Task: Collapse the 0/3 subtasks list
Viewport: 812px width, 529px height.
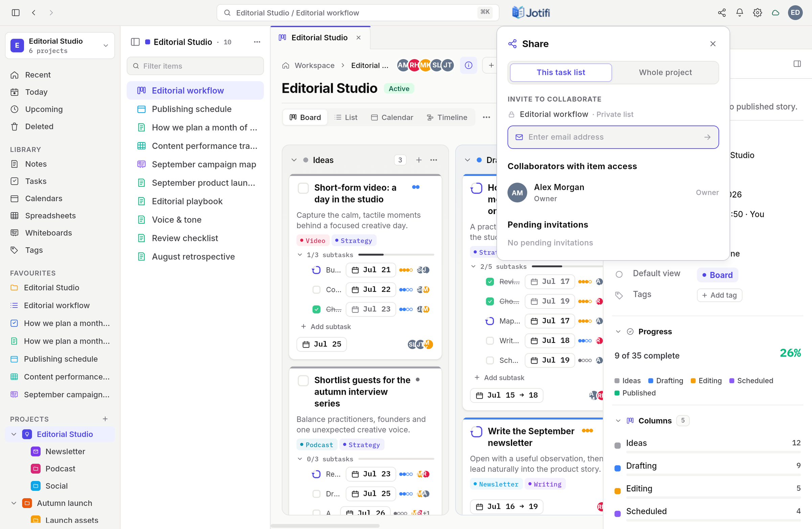Action: 299,459
